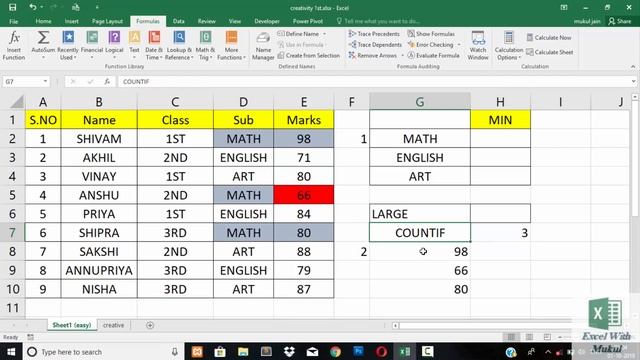Switch to the Page Layout tab

coord(107,21)
